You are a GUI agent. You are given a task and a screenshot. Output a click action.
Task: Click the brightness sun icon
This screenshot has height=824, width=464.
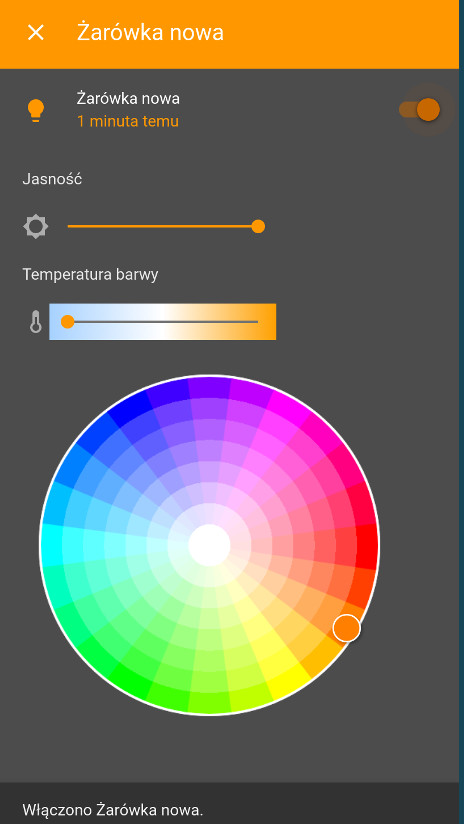tap(36, 227)
